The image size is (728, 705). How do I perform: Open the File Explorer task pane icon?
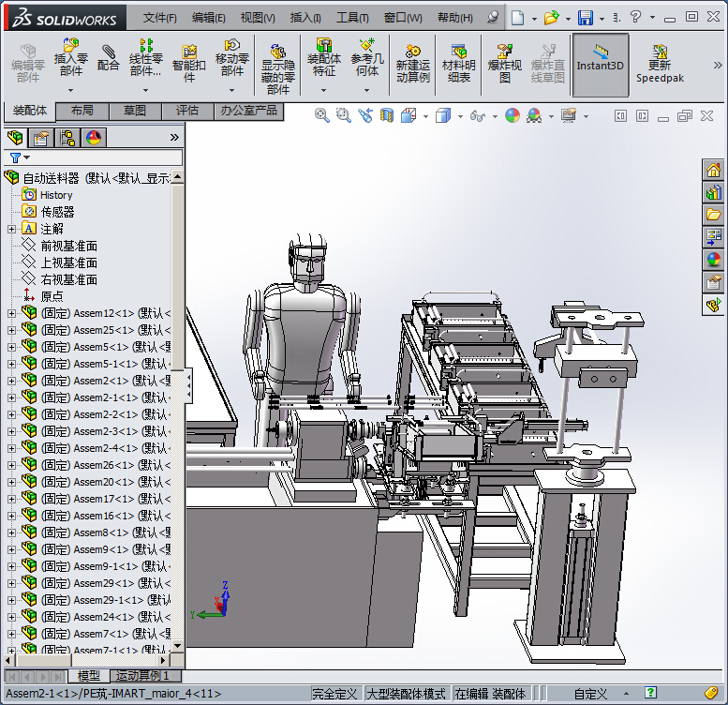pos(713,215)
